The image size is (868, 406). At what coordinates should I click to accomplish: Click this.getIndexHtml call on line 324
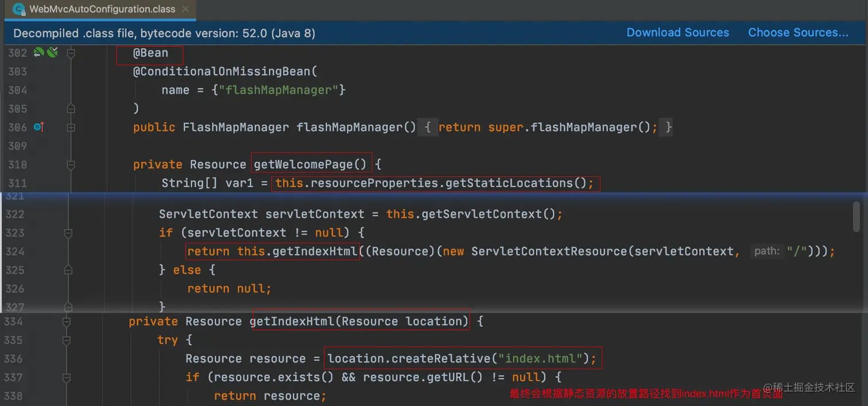299,251
